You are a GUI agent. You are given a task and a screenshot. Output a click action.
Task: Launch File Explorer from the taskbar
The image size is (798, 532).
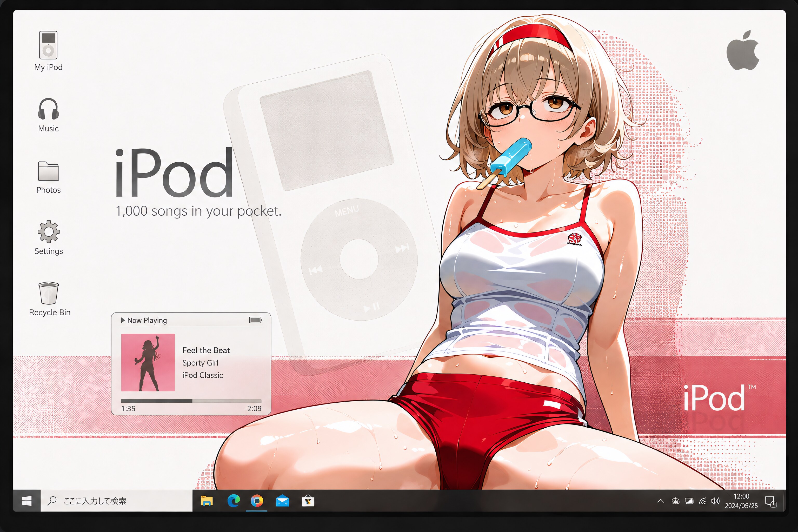tap(207, 501)
